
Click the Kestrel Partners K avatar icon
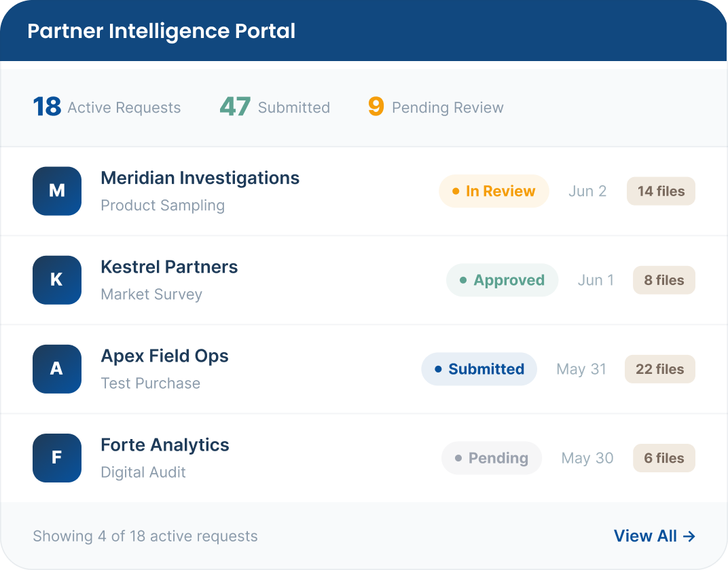pos(57,280)
